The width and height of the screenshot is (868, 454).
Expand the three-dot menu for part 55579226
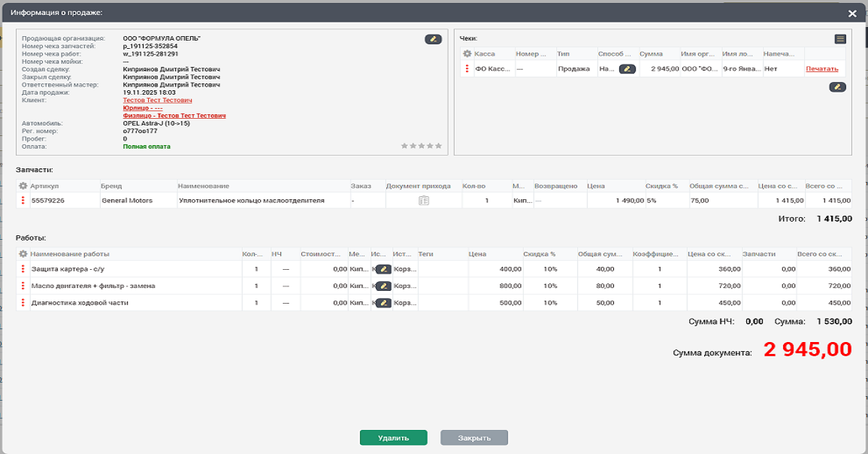coord(23,201)
